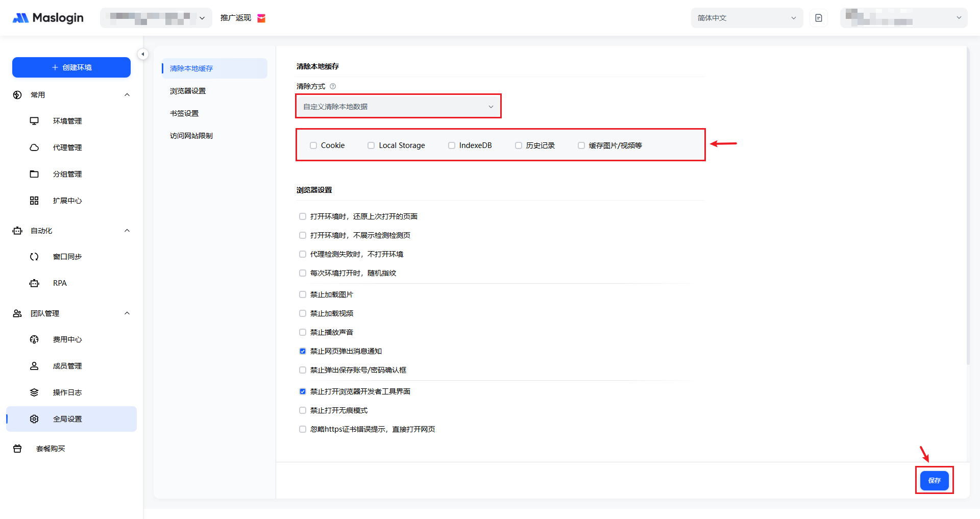Open 操作日志 layers icon in sidebar
Screen dimensions: 980x519
pos(34,392)
